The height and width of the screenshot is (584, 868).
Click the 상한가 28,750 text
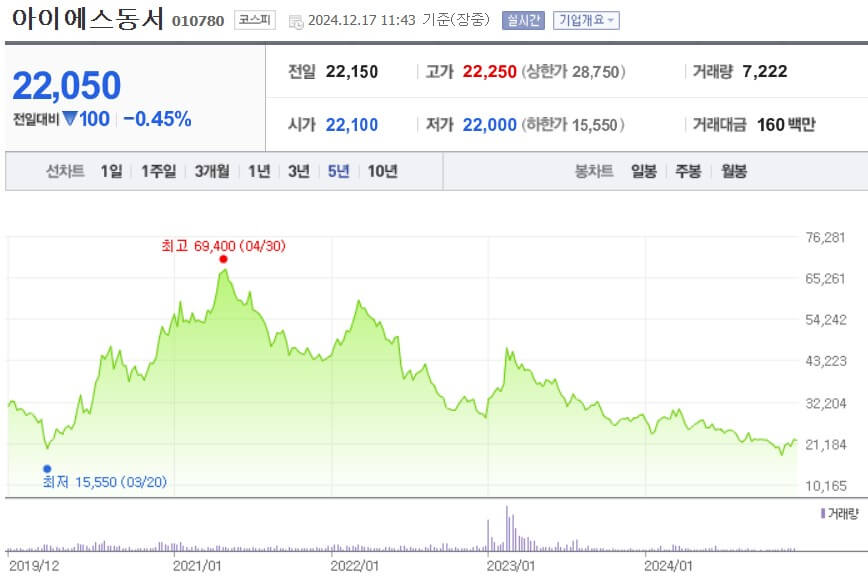coord(574,72)
